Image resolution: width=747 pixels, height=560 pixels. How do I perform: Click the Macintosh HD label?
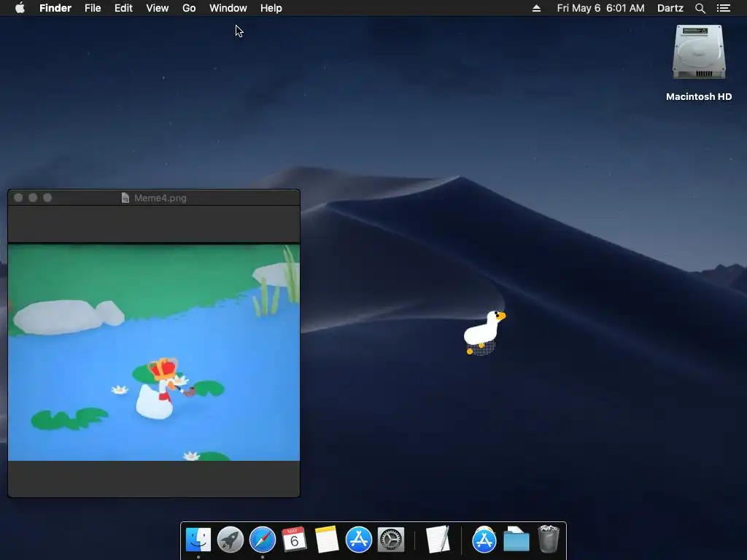tap(698, 97)
